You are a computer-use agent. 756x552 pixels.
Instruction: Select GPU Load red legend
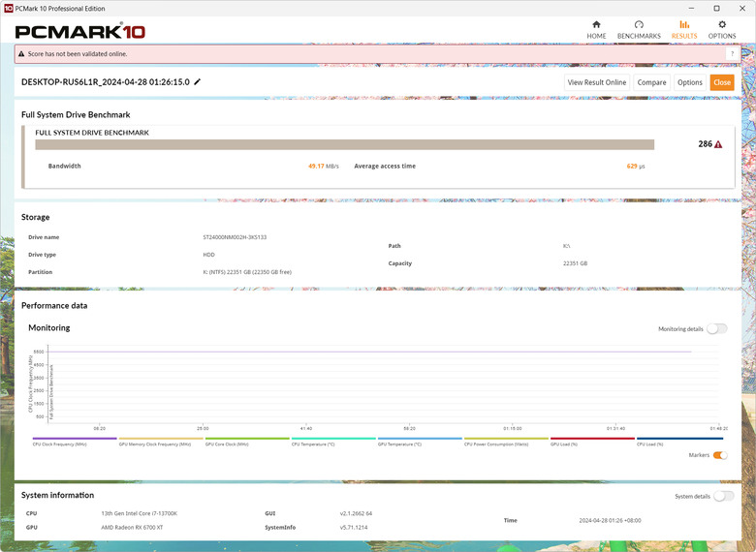tap(592, 439)
